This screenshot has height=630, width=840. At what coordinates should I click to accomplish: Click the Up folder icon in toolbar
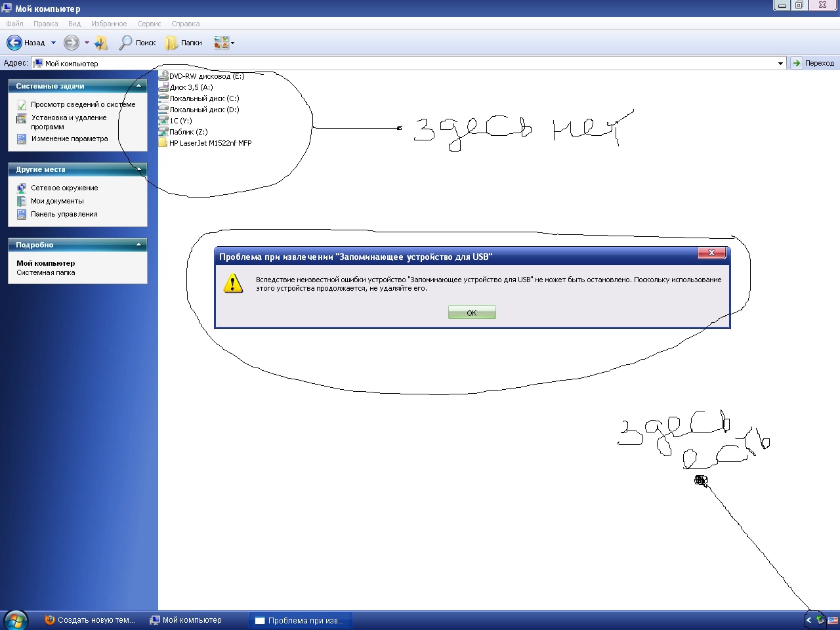click(x=101, y=43)
